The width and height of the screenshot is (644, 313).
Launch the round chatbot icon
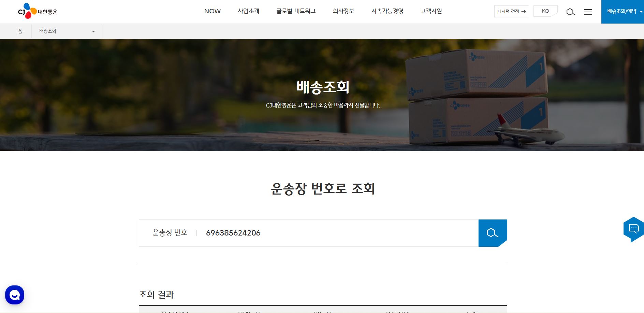click(15, 295)
